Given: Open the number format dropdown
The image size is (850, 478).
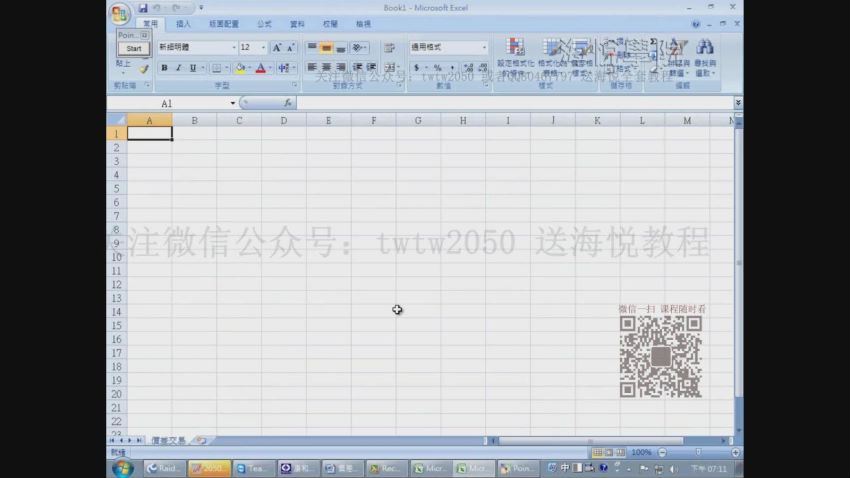Looking at the screenshot, I should pos(484,48).
